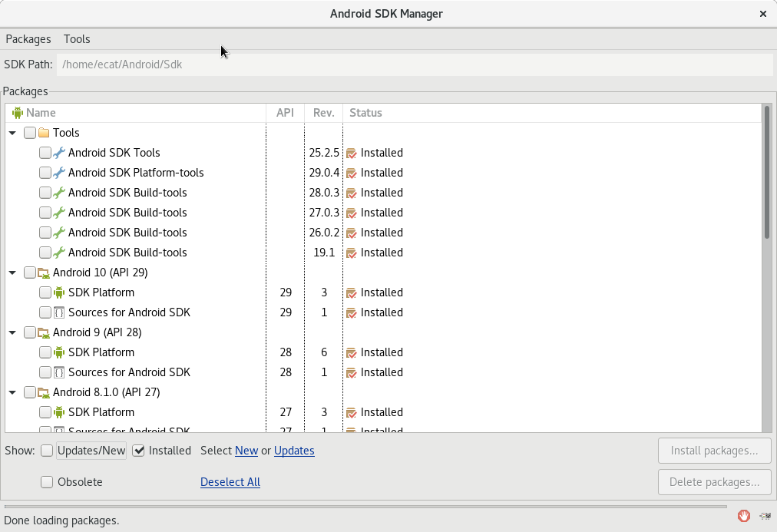Click the Tools folder icon

point(44,133)
